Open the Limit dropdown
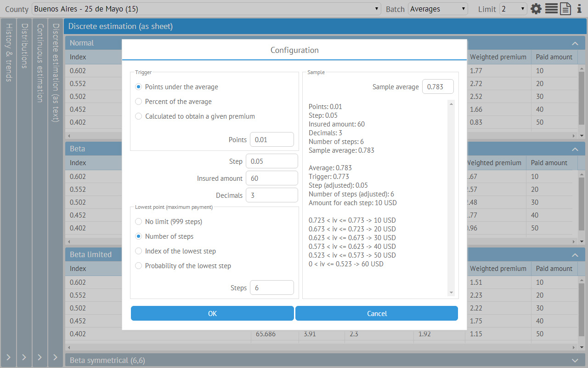This screenshot has height=368, width=588. [513, 9]
